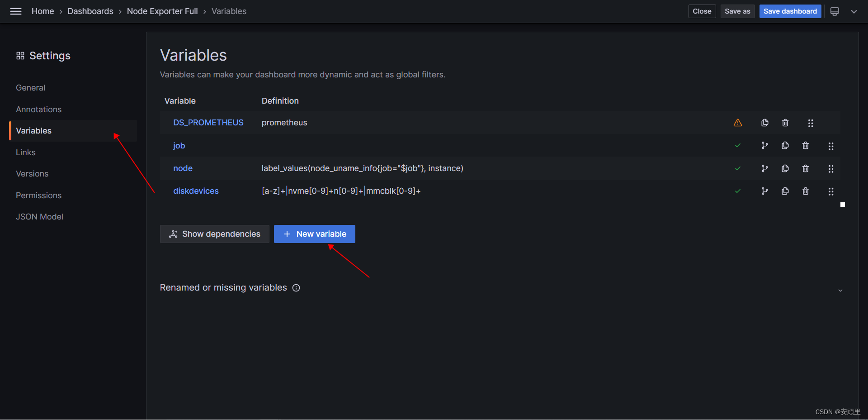Screen dimensions: 868x420
Task: Delete the DS_PROMETHEUS variable
Action: click(785, 123)
